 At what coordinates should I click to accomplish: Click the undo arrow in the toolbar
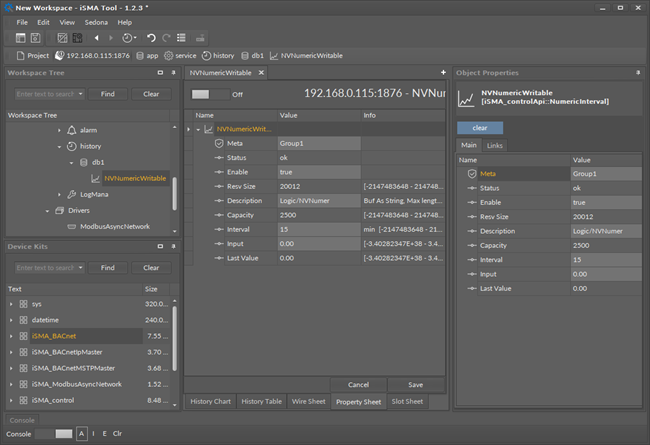(151, 37)
